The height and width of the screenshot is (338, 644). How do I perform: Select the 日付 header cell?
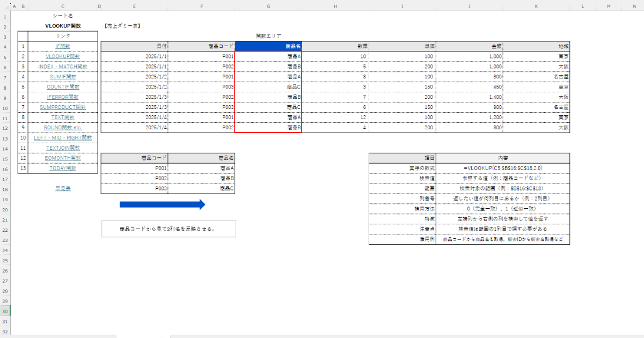[134, 46]
